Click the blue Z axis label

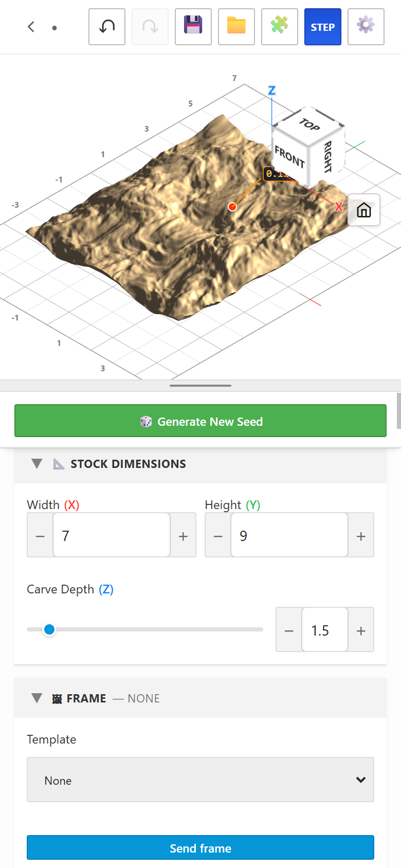(272, 91)
